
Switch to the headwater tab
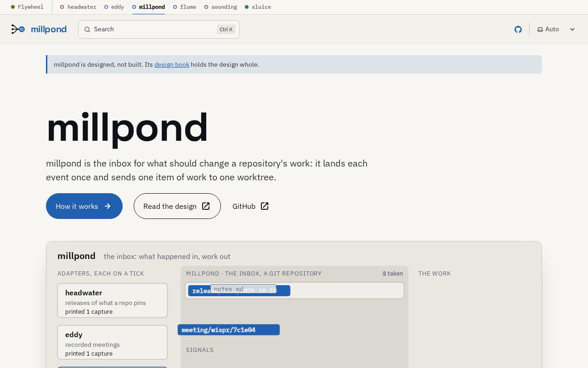point(78,7)
